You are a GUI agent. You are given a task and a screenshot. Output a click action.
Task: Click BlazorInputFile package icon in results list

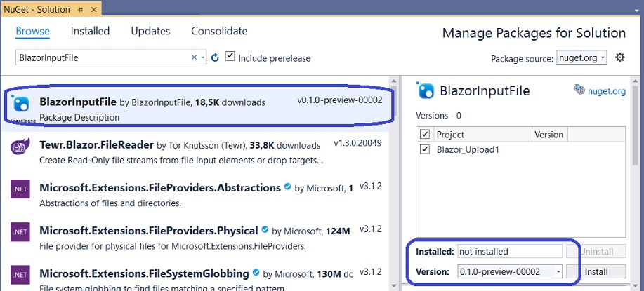[x=20, y=104]
